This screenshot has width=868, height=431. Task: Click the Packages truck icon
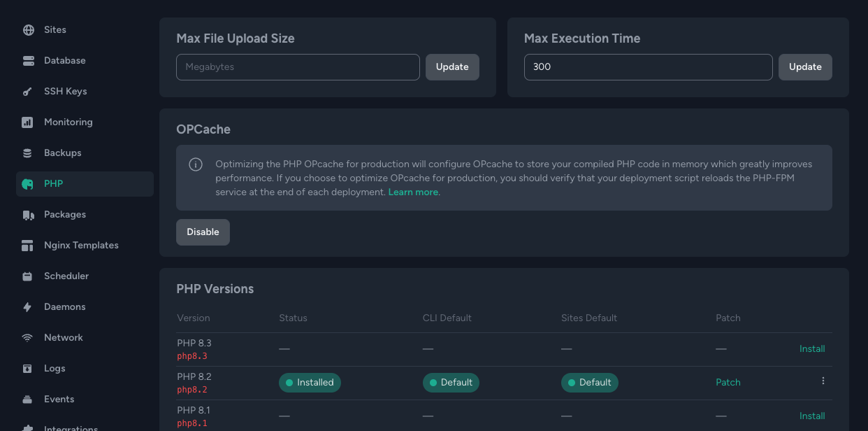28,215
